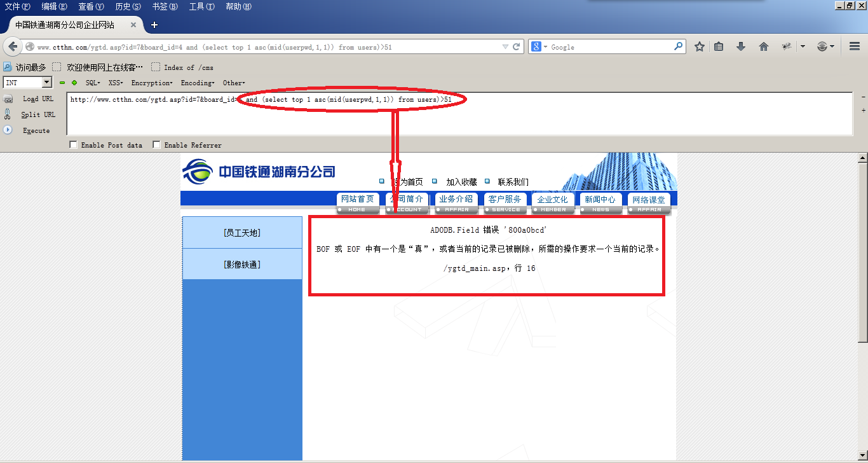Click the Google search magnifier icon
868x463 pixels.
point(679,46)
